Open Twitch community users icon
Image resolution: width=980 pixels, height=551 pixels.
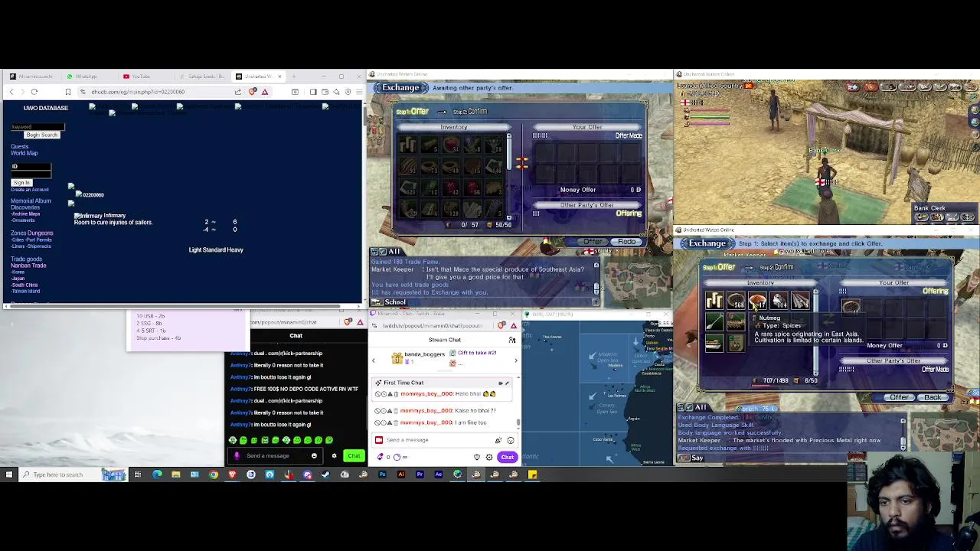click(512, 340)
